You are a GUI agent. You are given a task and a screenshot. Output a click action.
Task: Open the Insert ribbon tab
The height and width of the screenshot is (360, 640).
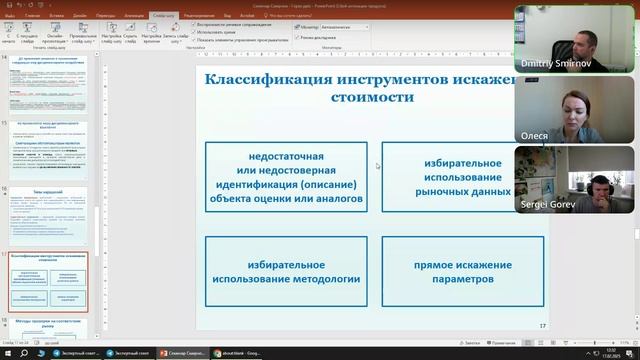pyautogui.click(x=56, y=16)
